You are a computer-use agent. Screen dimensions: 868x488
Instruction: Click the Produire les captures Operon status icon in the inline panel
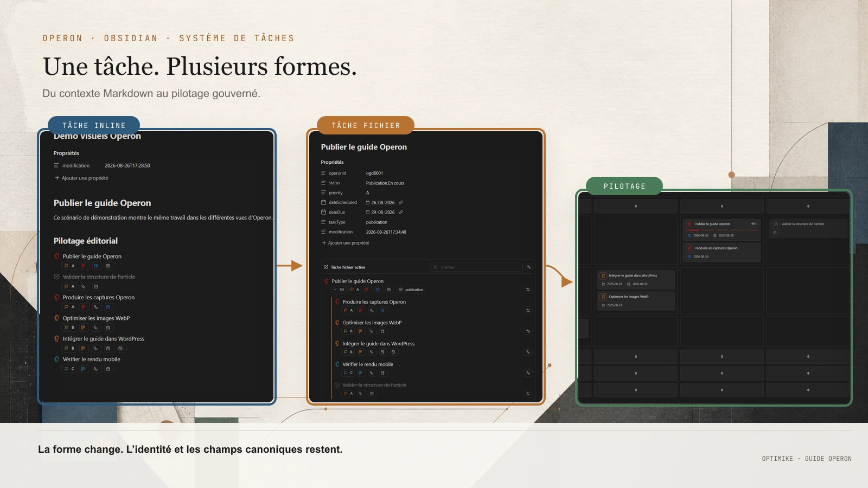[56, 298]
